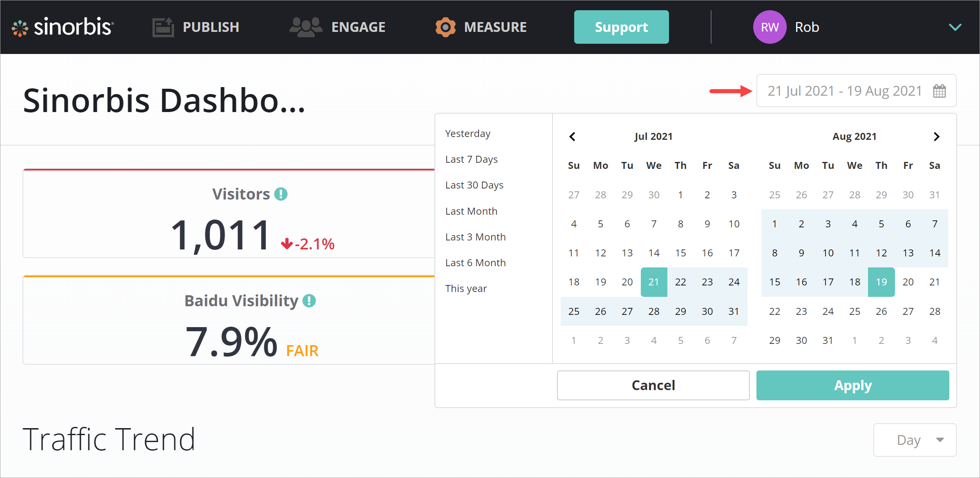Click the Sinorbis logo icon
The width and height of the screenshot is (980, 478).
coord(20,28)
